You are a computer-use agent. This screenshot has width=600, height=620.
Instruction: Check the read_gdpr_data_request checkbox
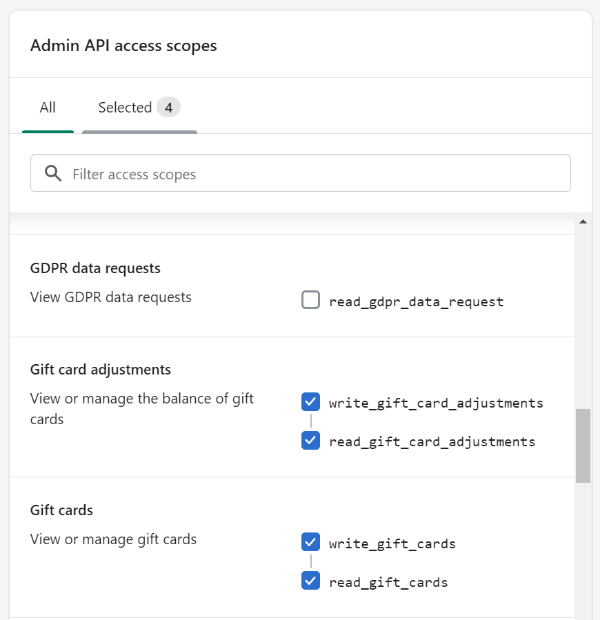pyautogui.click(x=310, y=300)
